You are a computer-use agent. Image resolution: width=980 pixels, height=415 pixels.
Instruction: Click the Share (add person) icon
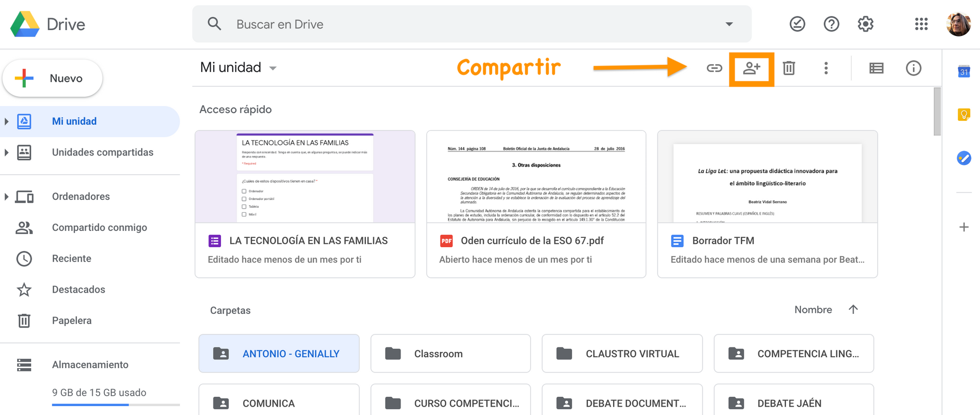click(751, 68)
